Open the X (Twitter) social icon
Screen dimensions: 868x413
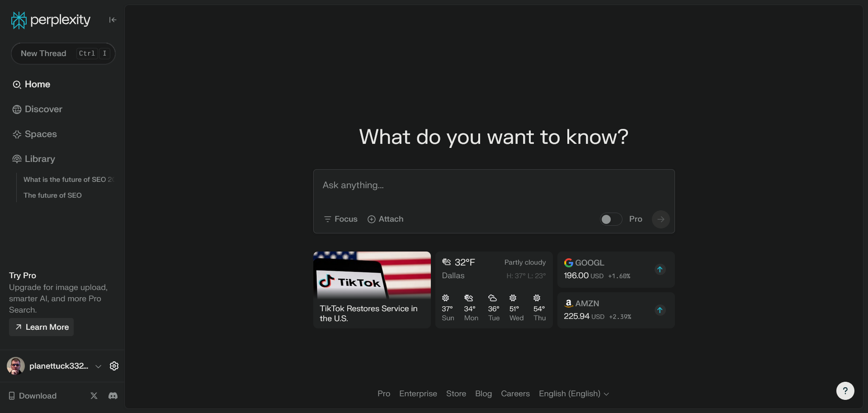pos(94,396)
